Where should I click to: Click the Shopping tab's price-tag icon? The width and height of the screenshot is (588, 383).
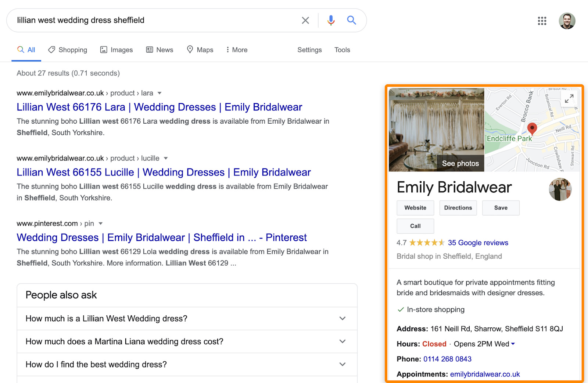coord(52,49)
